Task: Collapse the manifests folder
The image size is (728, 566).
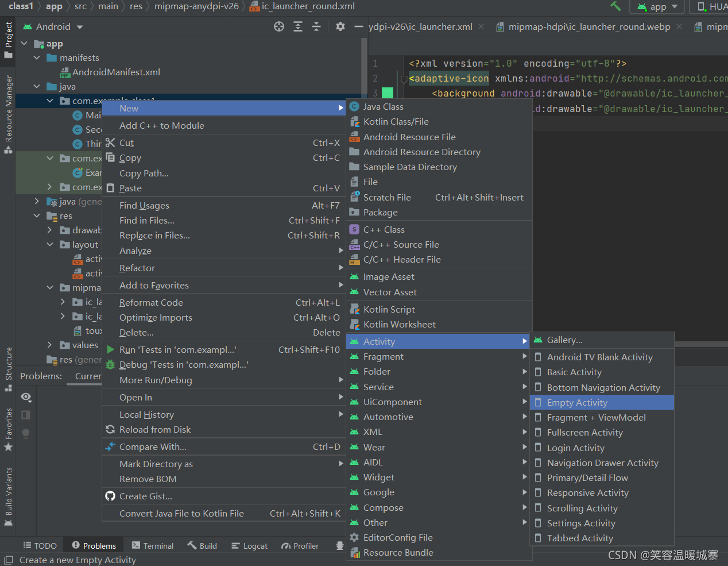Action: 37,58
